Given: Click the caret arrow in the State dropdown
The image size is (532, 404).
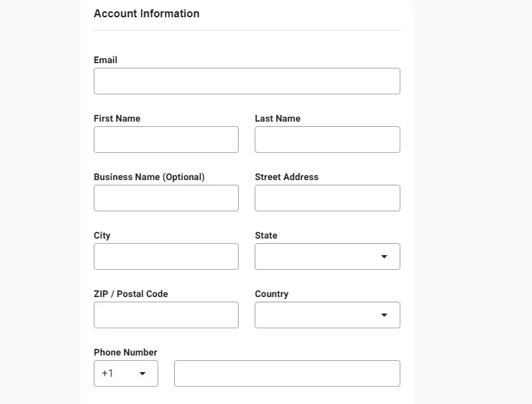Looking at the screenshot, I should pyautogui.click(x=384, y=256).
